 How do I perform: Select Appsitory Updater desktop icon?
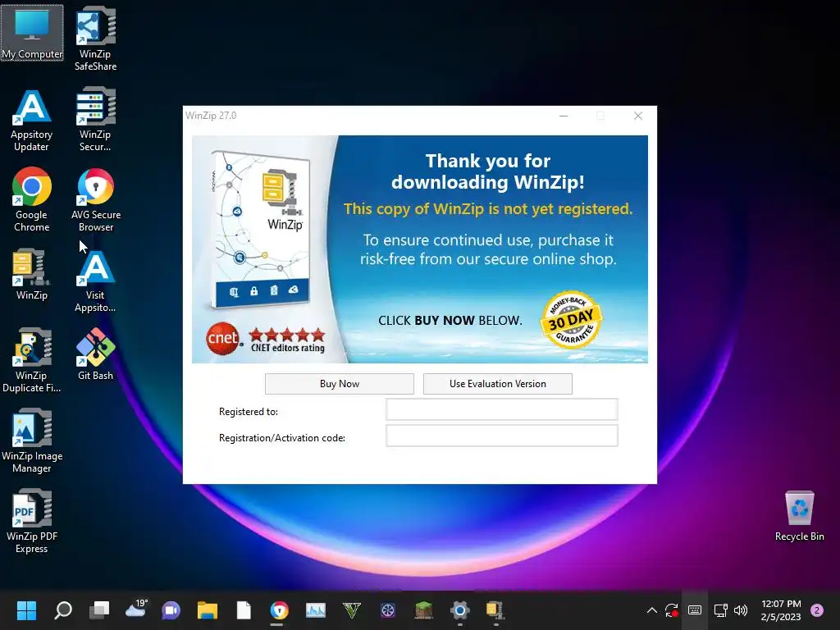[x=32, y=120]
